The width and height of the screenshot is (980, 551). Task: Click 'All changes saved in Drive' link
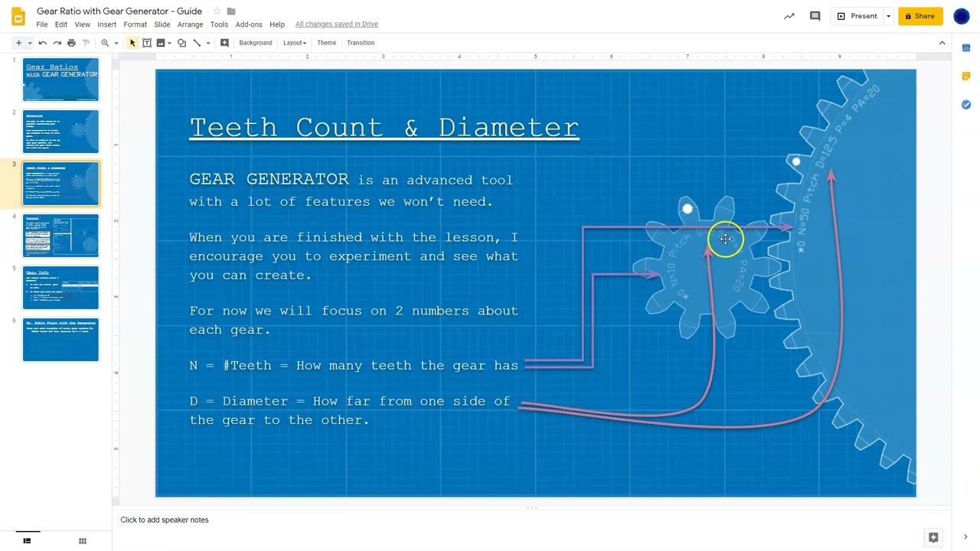[337, 24]
